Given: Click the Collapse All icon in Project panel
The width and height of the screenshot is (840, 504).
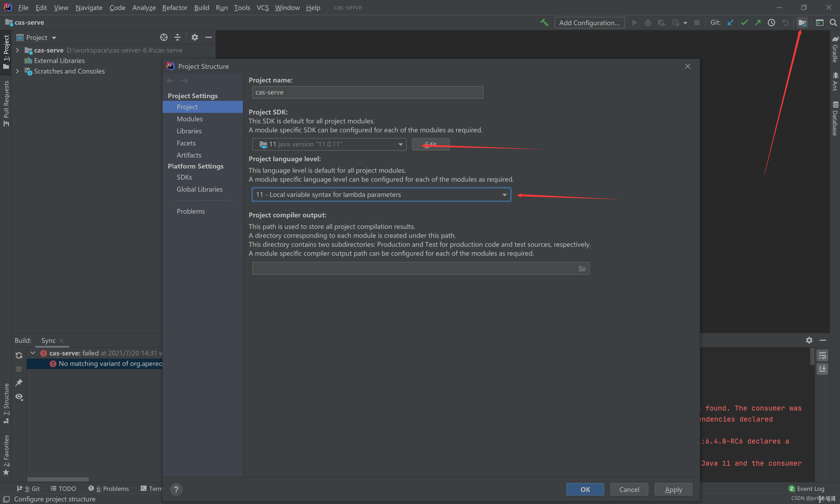Looking at the screenshot, I should click(177, 37).
